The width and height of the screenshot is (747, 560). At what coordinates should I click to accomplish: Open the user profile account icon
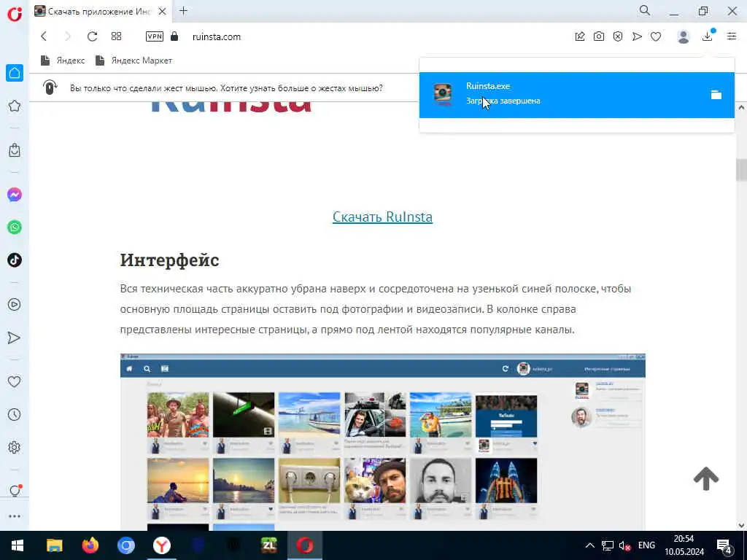(x=683, y=36)
